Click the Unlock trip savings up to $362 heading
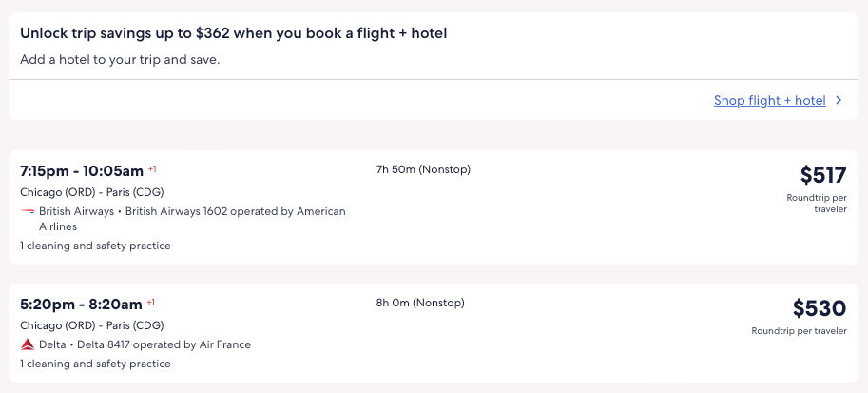Viewport: 868px width, 393px height. click(233, 33)
